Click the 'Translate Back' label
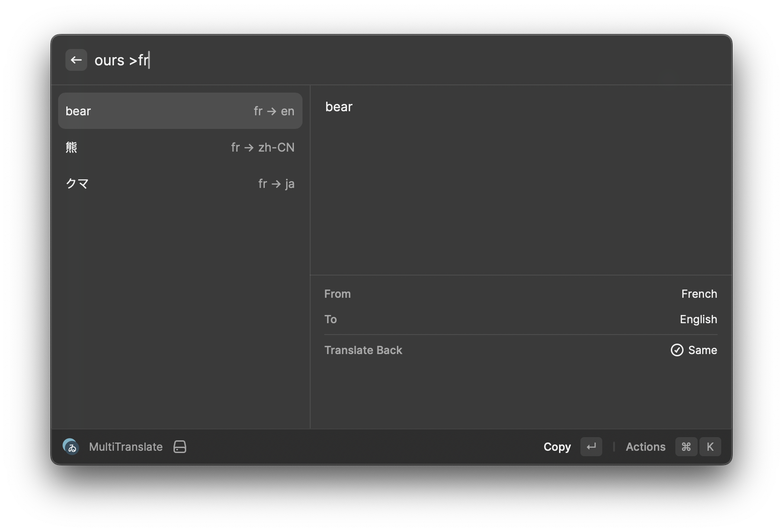Viewport: 783px width, 532px height. click(363, 350)
